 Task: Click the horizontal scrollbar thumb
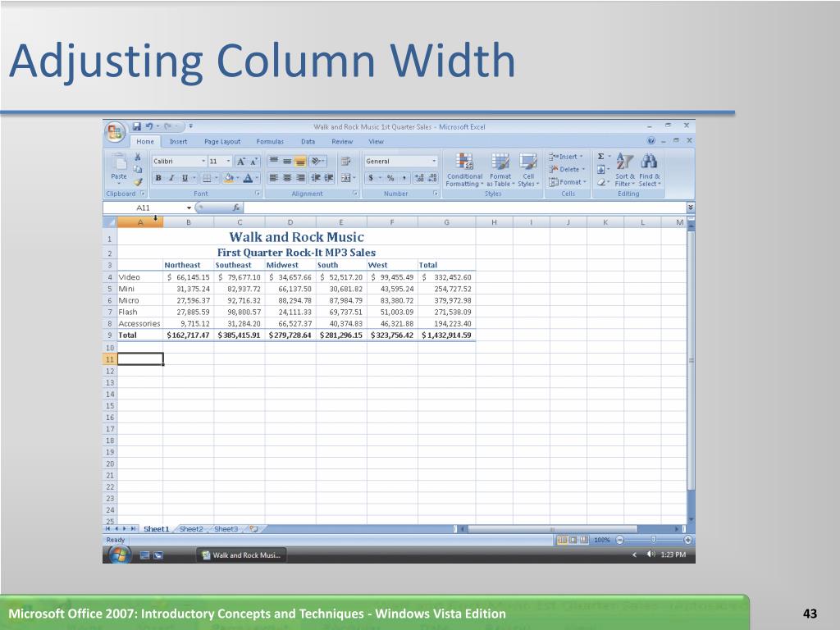(552, 529)
